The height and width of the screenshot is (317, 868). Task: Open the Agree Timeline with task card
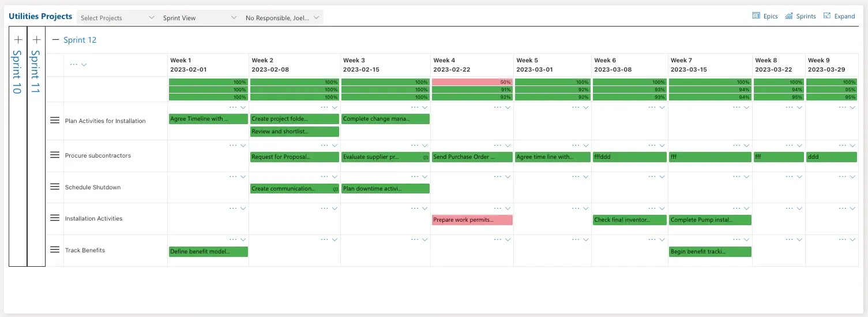[208, 119]
